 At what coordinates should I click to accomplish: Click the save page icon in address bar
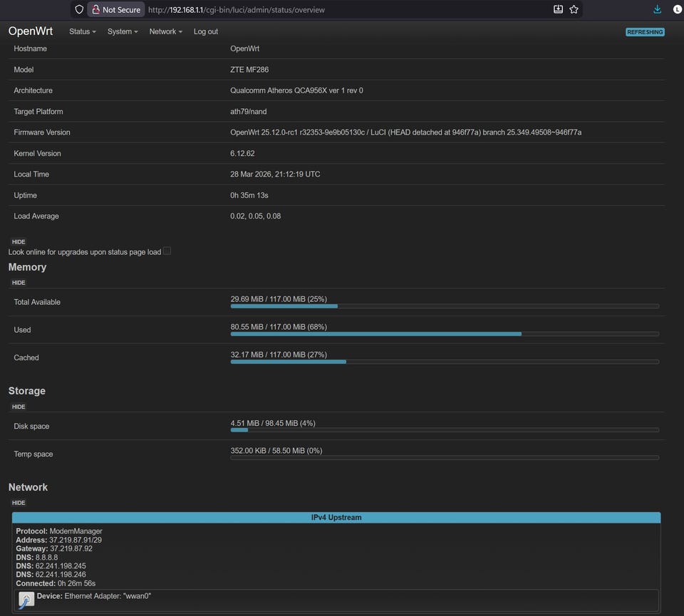point(558,9)
